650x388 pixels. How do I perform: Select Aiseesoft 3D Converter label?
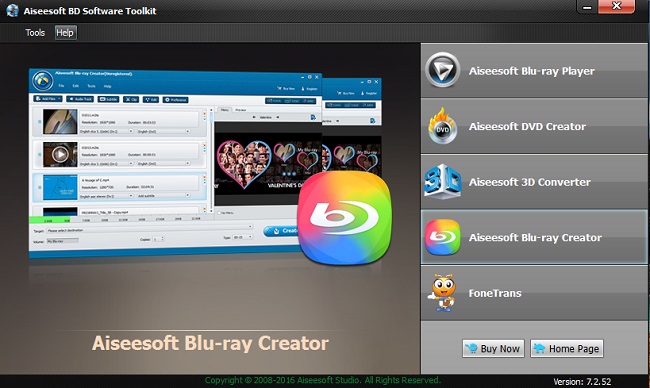[x=529, y=182]
